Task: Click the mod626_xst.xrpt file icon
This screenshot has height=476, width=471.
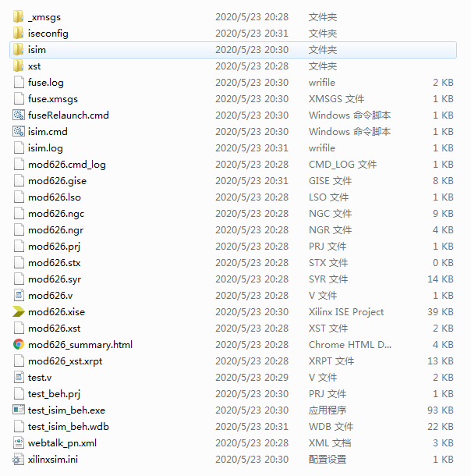Action: click(19, 361)
